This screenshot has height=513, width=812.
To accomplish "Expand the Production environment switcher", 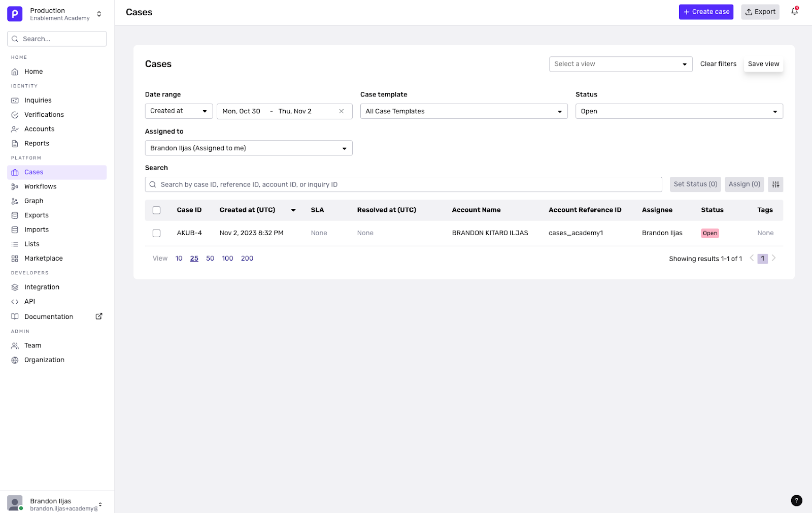I will 99,14.
